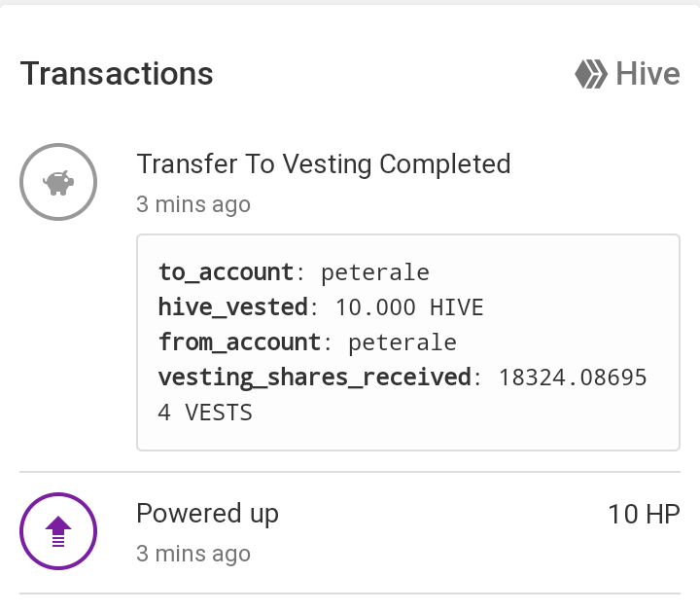
Task: Click the from_account field label
Action: pos(240,342)
